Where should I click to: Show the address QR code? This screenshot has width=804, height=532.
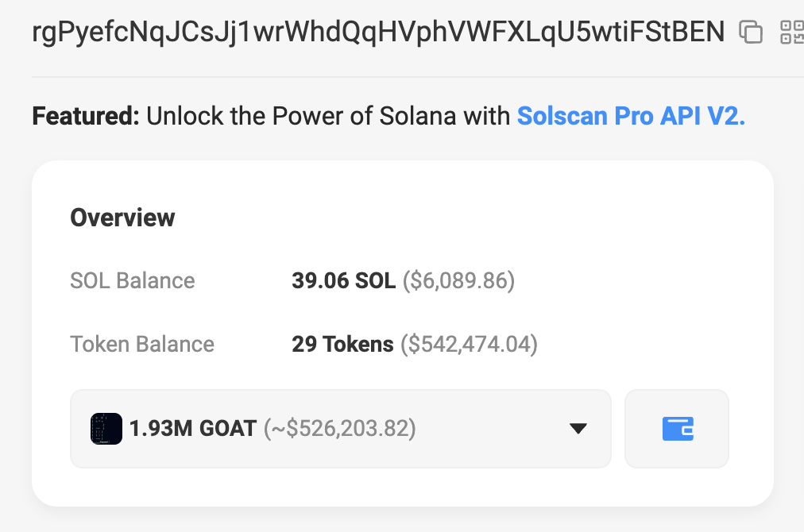point(793,32)
